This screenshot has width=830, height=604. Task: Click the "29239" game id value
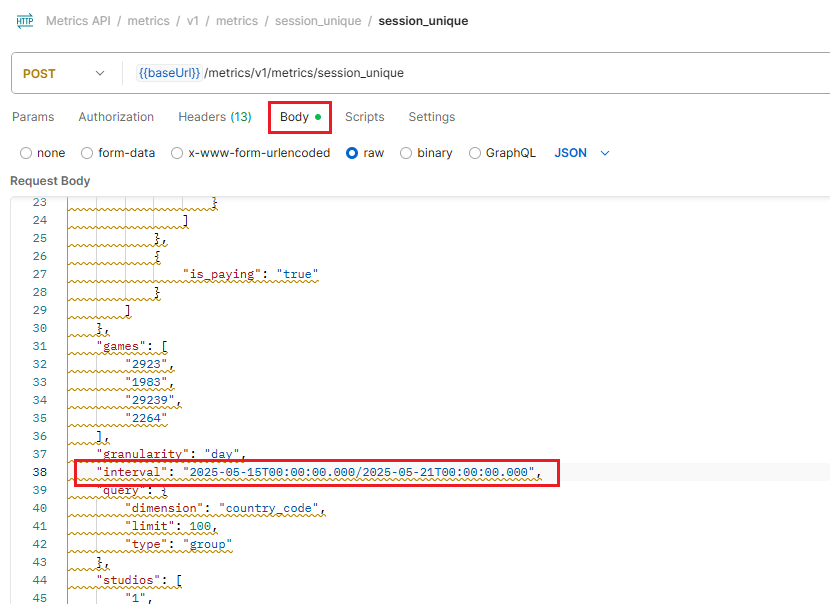pyautogui.click(x=150, y=400)
